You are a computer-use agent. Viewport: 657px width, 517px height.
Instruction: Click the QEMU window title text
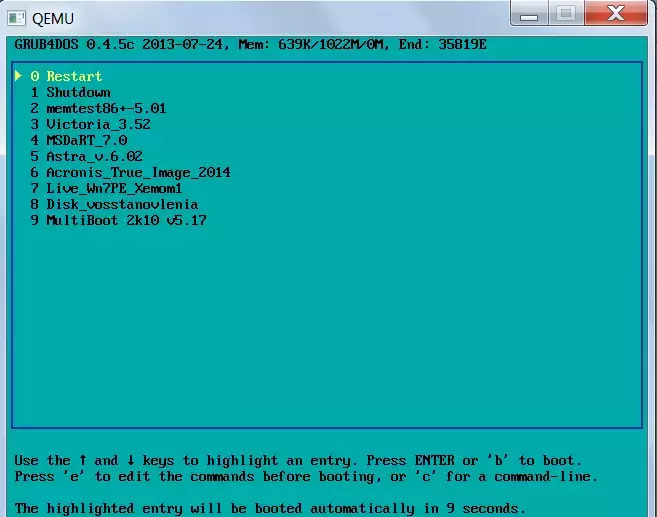coord(53,18)
